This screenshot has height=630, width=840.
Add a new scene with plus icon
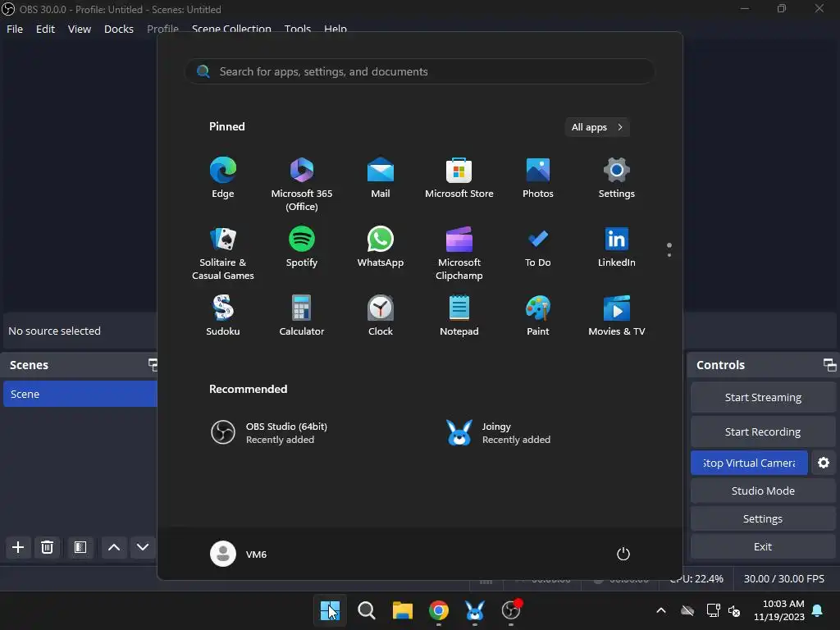click(x=18, y=547)
